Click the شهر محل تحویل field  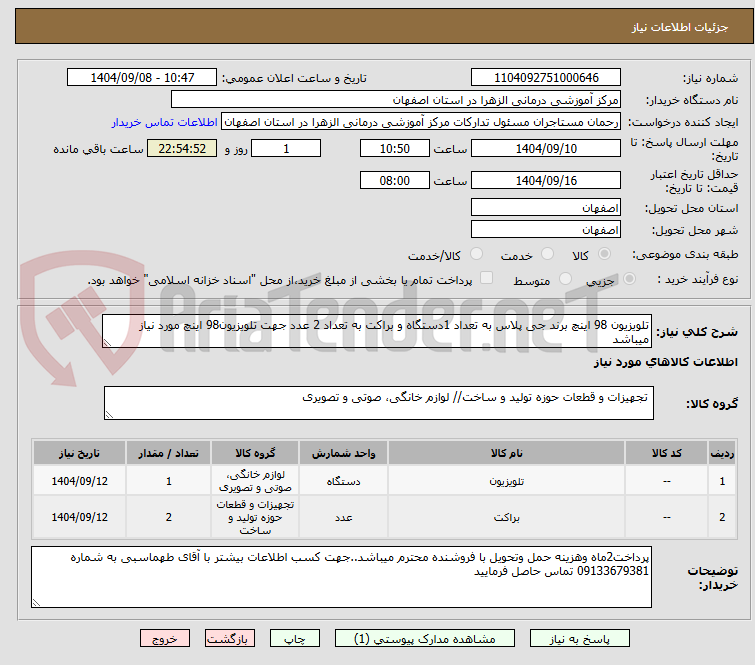[x=546, y=229]
